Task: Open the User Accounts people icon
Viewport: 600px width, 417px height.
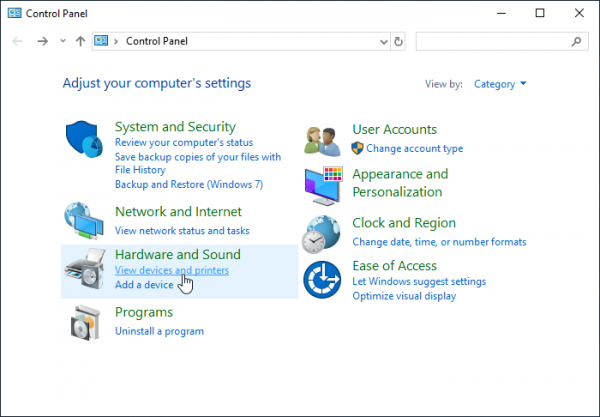Action: 322,142
